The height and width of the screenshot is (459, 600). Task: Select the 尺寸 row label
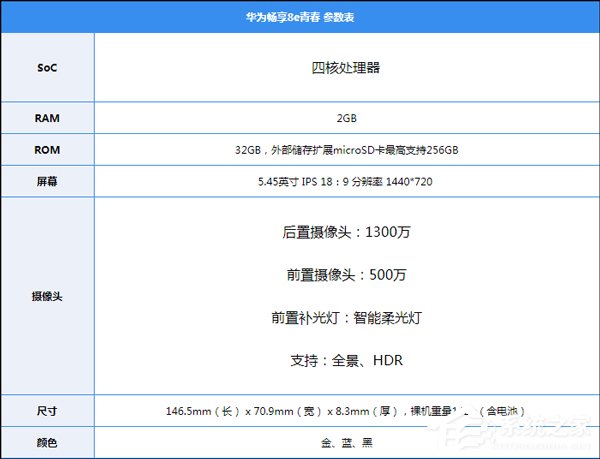click(x=47, y=410)
